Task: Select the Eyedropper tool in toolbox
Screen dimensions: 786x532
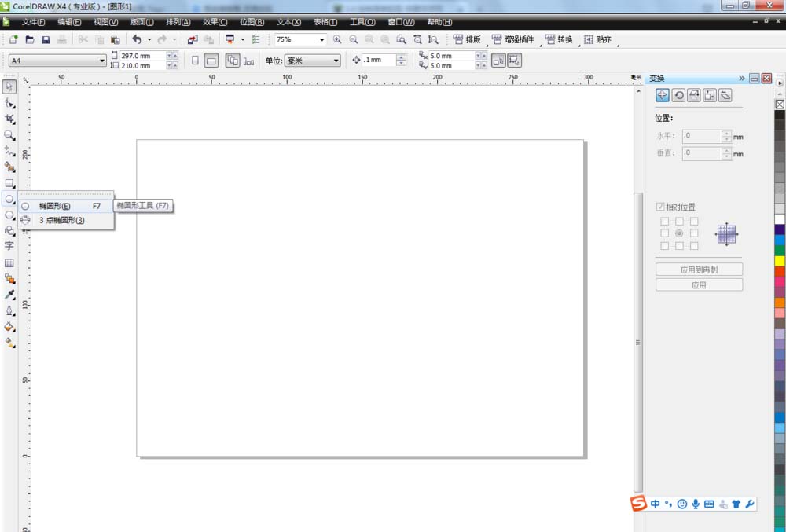Action: point(9,295)
